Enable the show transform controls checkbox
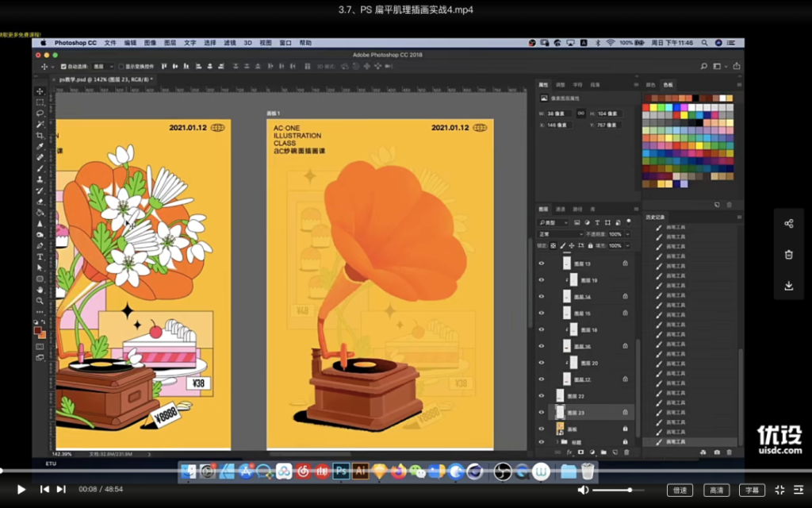 [121, 67]
